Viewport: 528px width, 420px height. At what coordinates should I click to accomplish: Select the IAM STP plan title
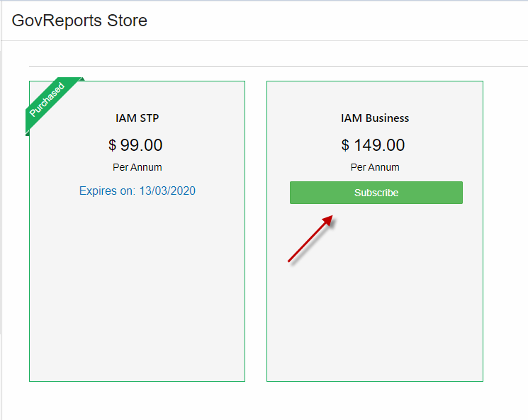point(137,118)
